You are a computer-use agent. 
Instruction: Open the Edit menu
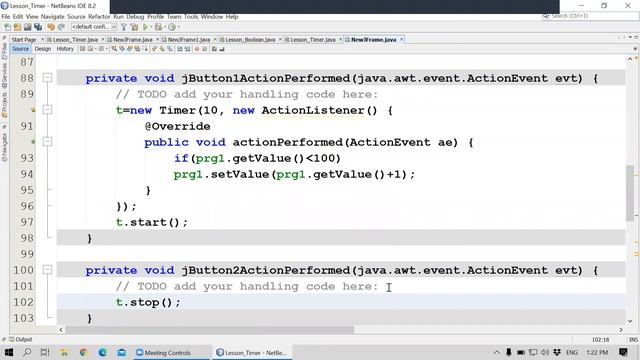coord(18,17)
